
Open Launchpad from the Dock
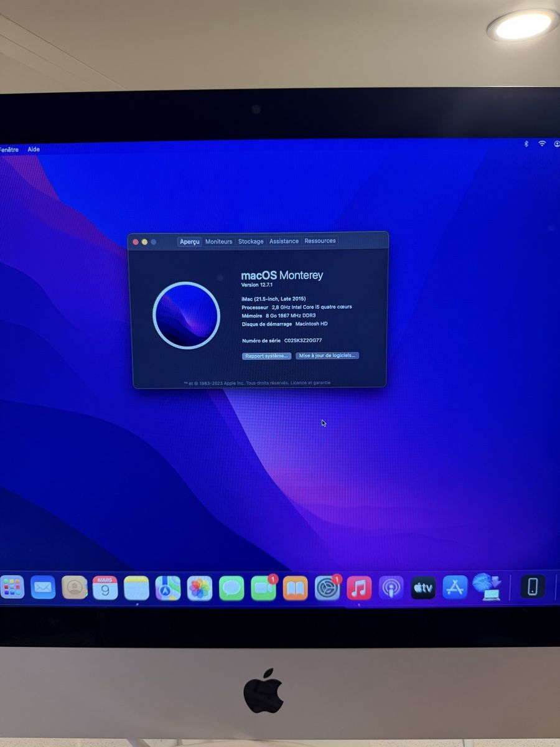point(12,587)
